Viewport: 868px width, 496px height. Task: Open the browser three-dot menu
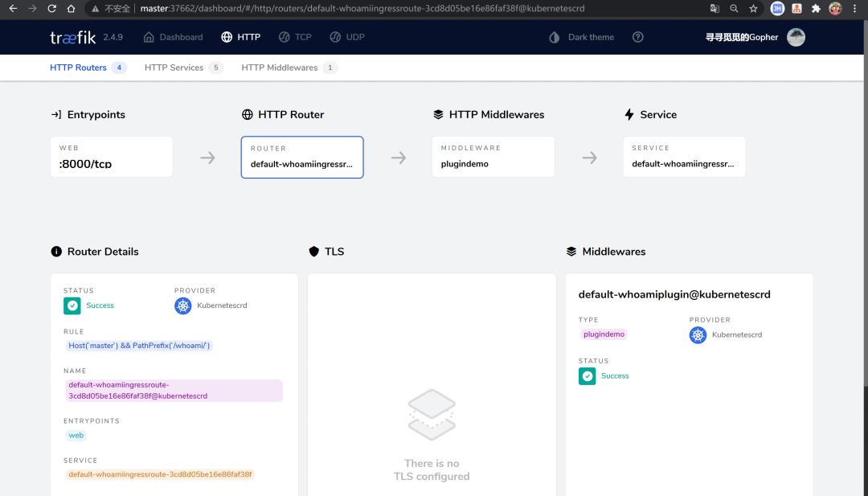(855, 8)
